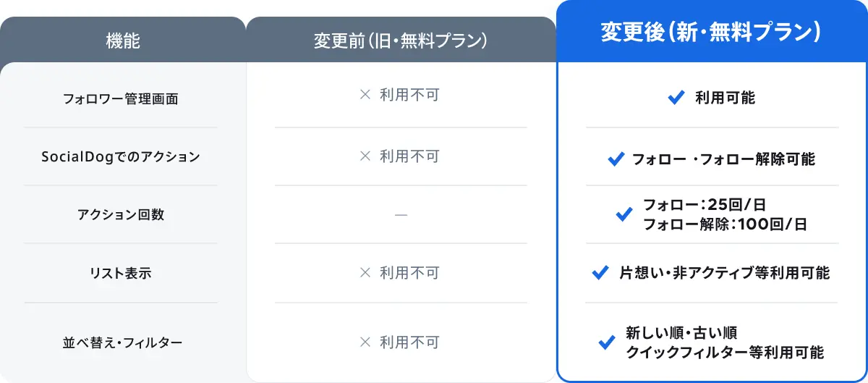Click the フォロー解除:100回/日 text
This screenshot has width=868, height=383.
(725, 224)
